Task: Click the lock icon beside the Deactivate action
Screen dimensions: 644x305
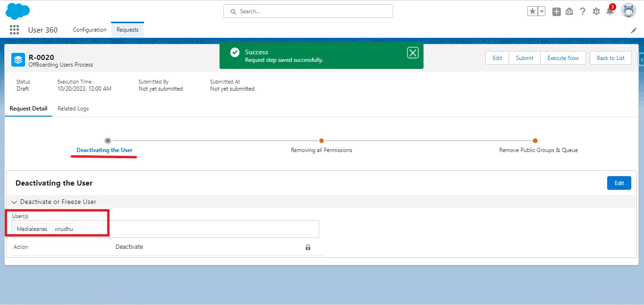Action: coord(308,247)
